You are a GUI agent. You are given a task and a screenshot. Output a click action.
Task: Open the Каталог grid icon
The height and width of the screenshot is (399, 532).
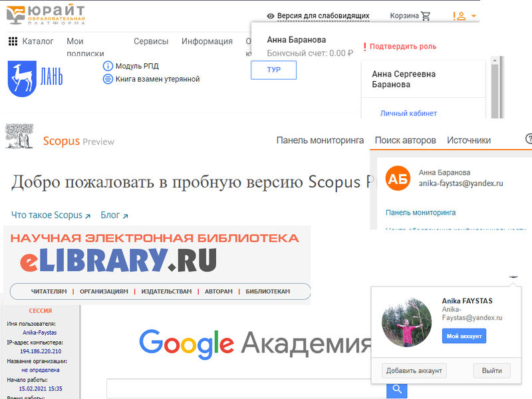click(x=12, y=41)
